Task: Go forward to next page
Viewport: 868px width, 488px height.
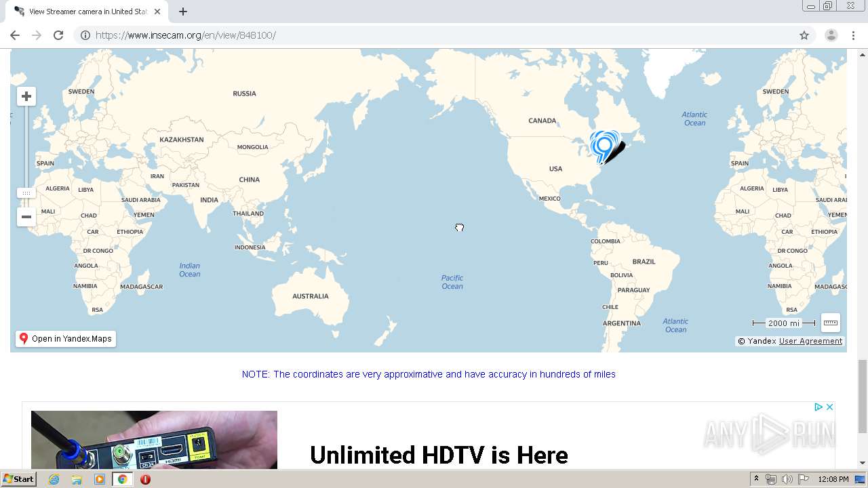Action: click(x=37, y=35)
